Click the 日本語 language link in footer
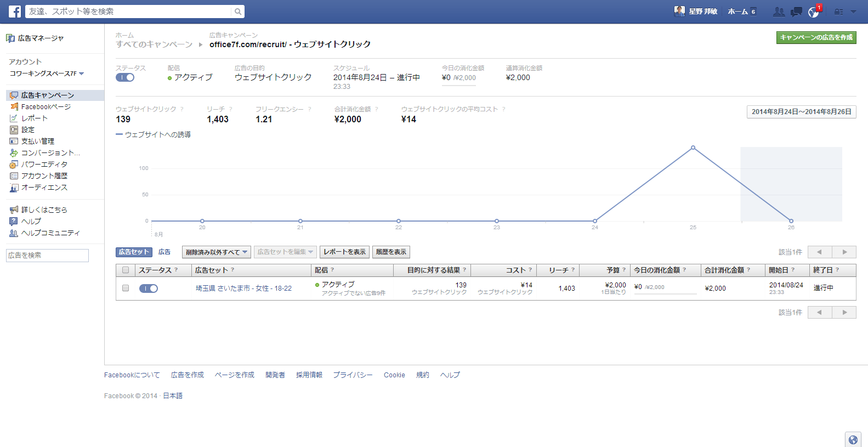This screenshot has width=868, height=447. (173, 396)
